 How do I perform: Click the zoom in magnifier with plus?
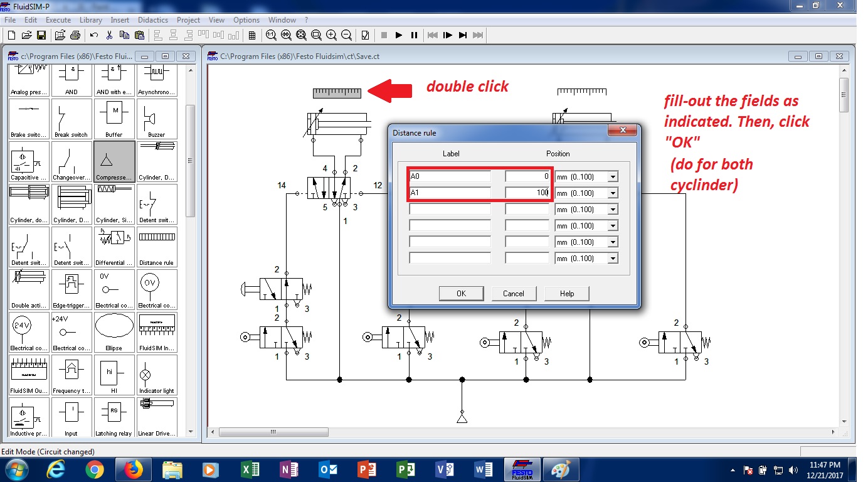[331, 35]
